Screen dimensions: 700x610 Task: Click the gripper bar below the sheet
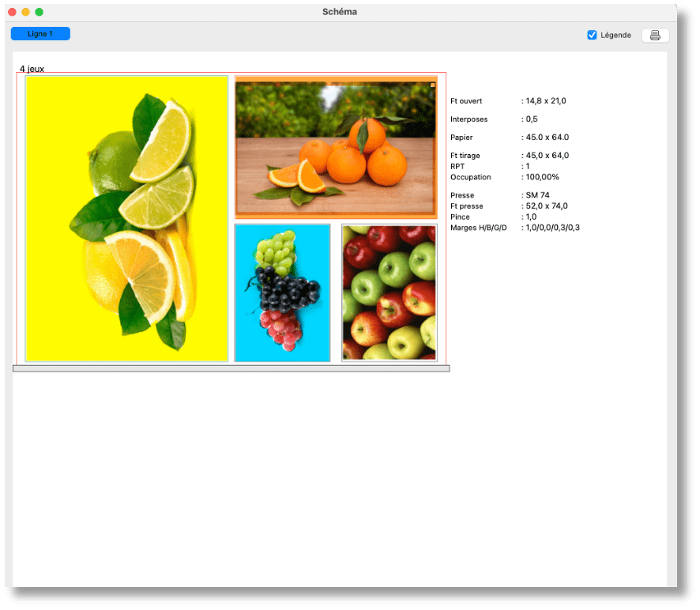pos(231,368)
